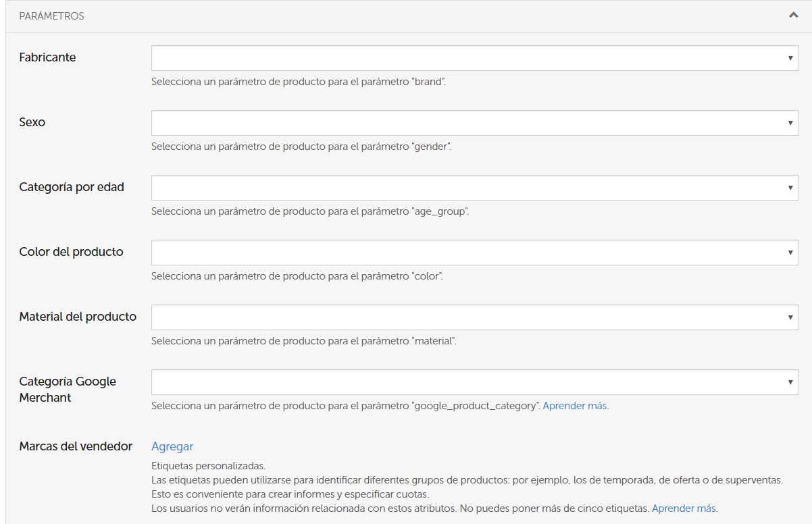Click the material dropdown arrow icon
The width and height of the screenshot is (812, 524).
(790, 318)
